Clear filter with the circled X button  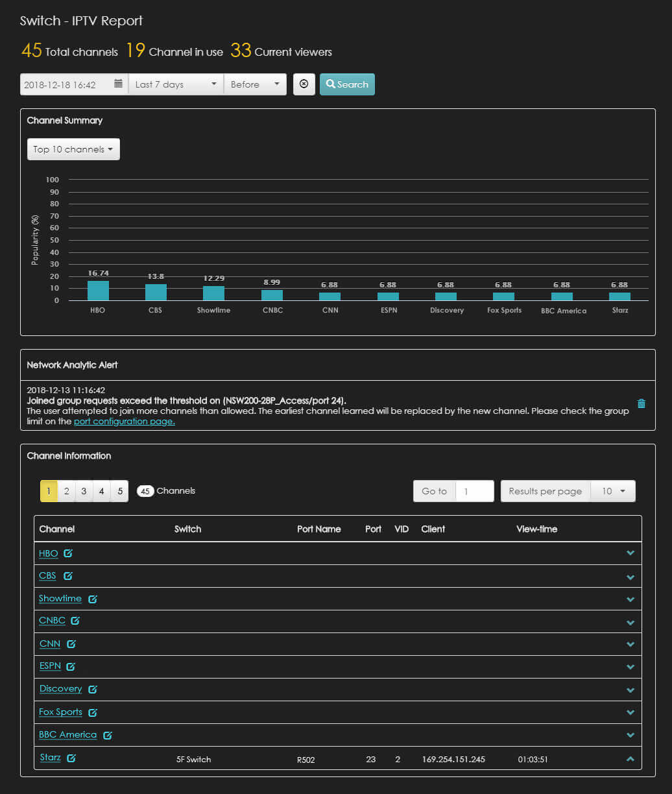click(304, 84)
